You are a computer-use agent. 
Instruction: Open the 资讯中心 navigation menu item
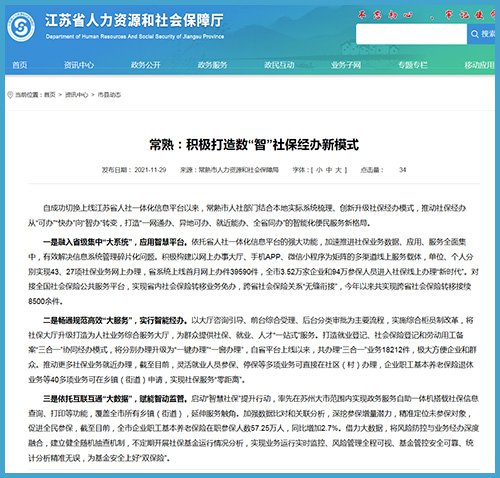[79, 65]
